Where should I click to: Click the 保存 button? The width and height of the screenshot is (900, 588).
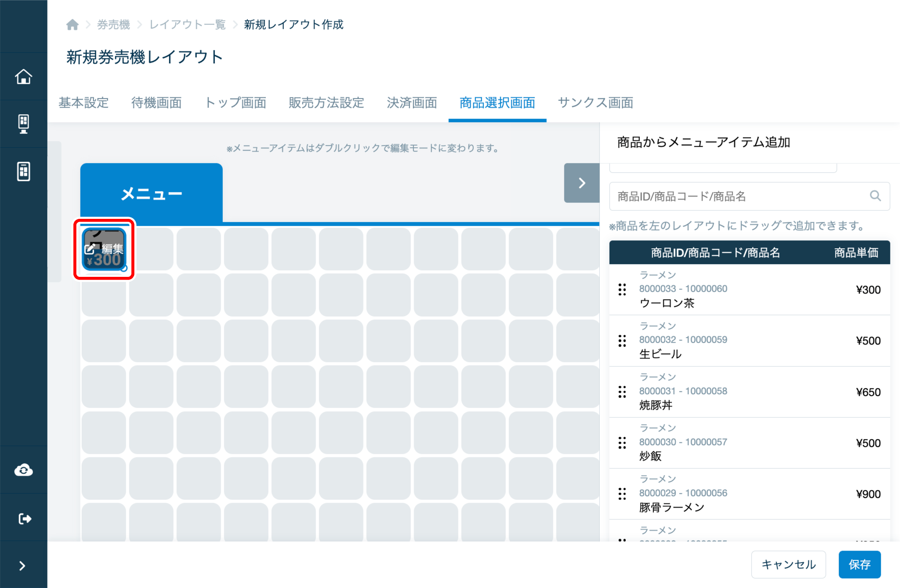point(859,564)
